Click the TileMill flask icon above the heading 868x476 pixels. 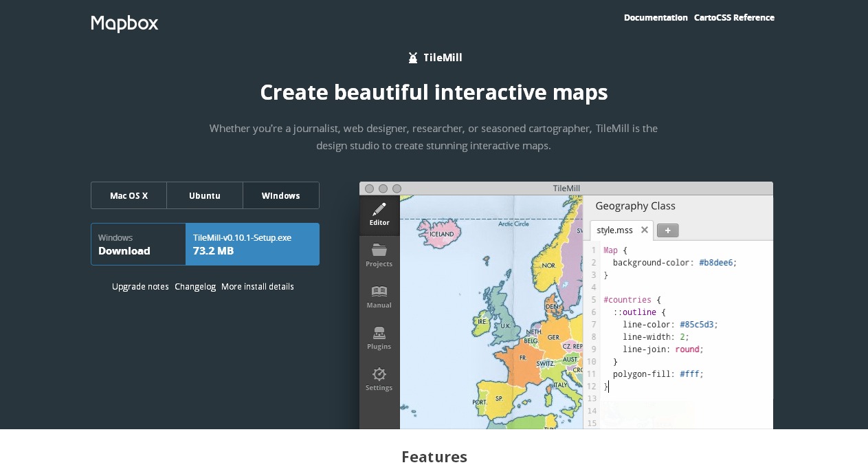tap(413, 58)
